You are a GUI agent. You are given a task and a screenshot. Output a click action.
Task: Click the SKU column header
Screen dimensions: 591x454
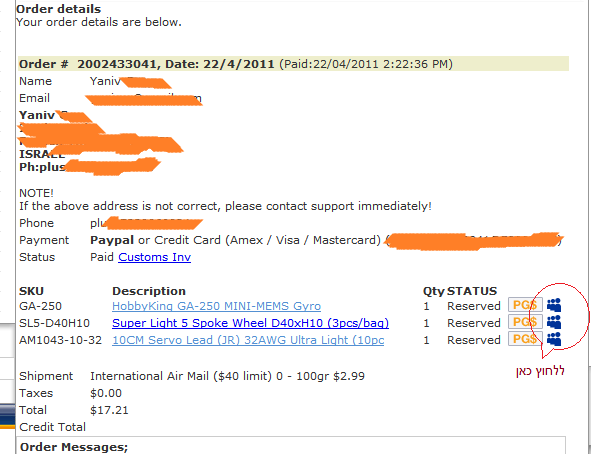click(31, 291)
